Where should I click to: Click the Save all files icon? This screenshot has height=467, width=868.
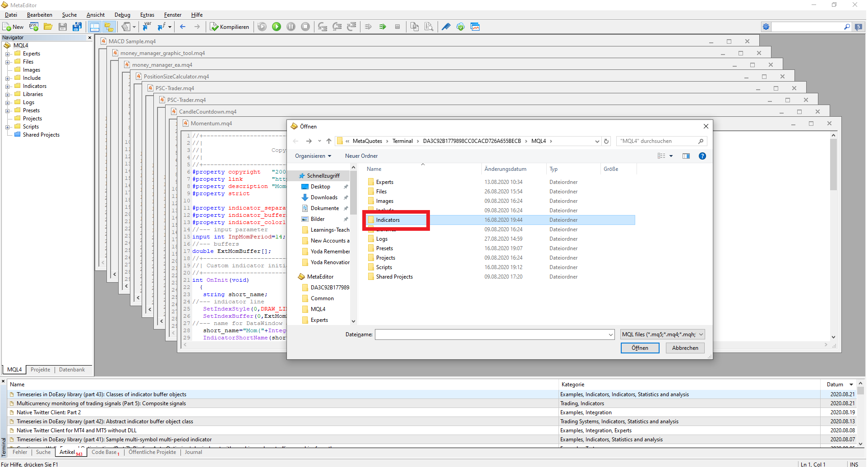(77, 27)
